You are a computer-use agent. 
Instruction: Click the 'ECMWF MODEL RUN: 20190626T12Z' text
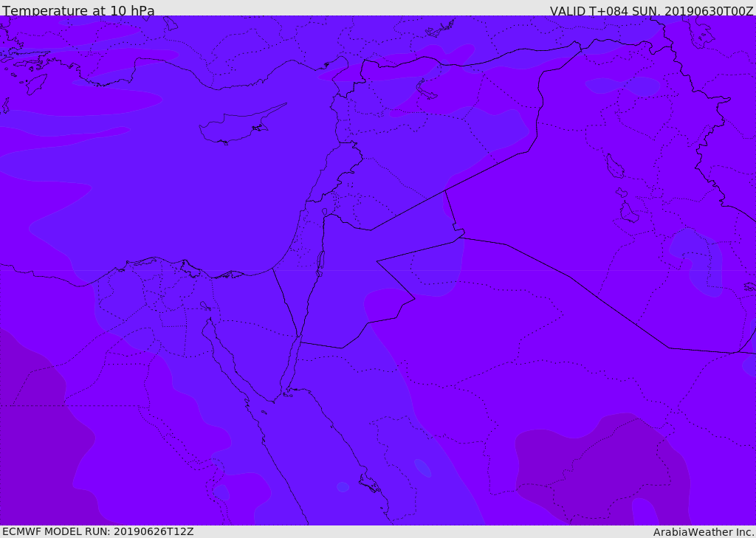tap(98, 531)
